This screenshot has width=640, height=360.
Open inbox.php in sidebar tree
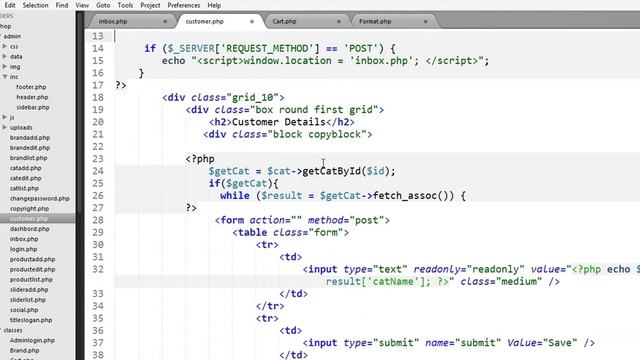(24, 239)
